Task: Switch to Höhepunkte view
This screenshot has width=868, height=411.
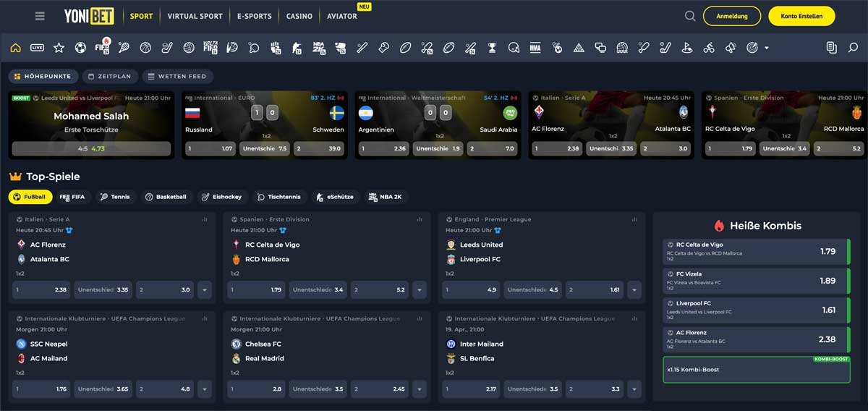Action: click(x=42, y=76)
